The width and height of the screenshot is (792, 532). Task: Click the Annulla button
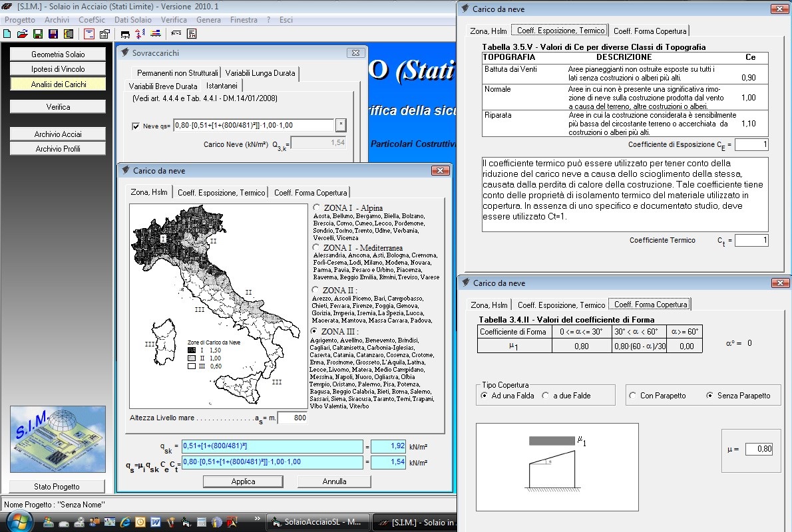coord(334,481)
